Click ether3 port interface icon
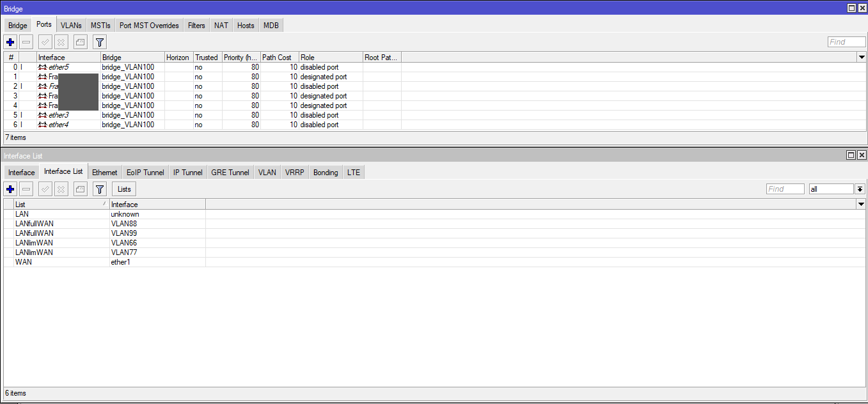The width and height of the screenshot is (868, 404). click(42, 115)
